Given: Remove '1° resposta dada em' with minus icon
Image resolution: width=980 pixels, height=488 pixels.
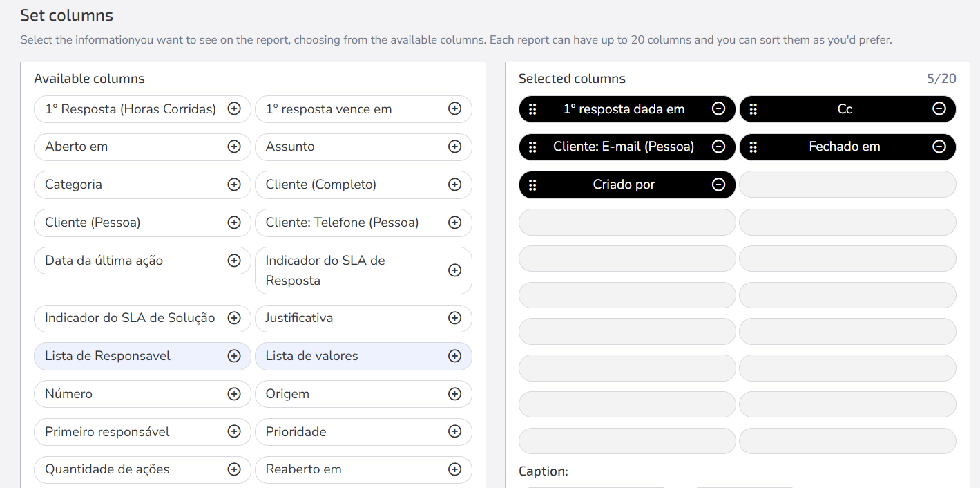Looking at the screenshot, I should [718, 109].
